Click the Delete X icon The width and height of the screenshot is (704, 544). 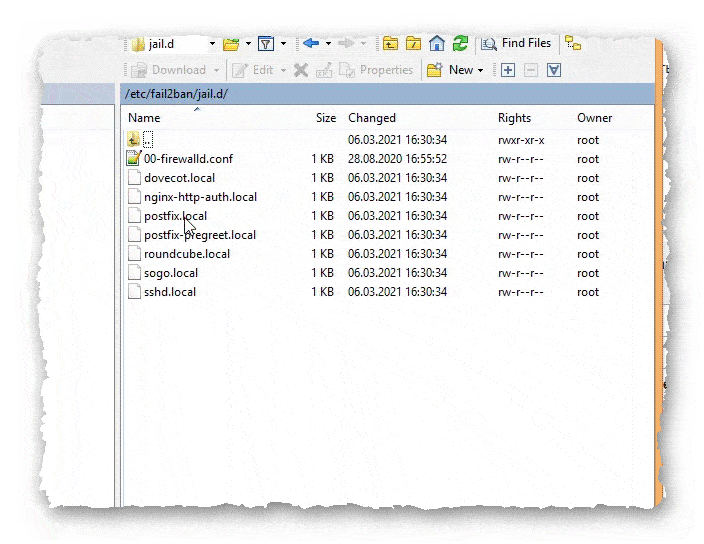click(301, 70)
